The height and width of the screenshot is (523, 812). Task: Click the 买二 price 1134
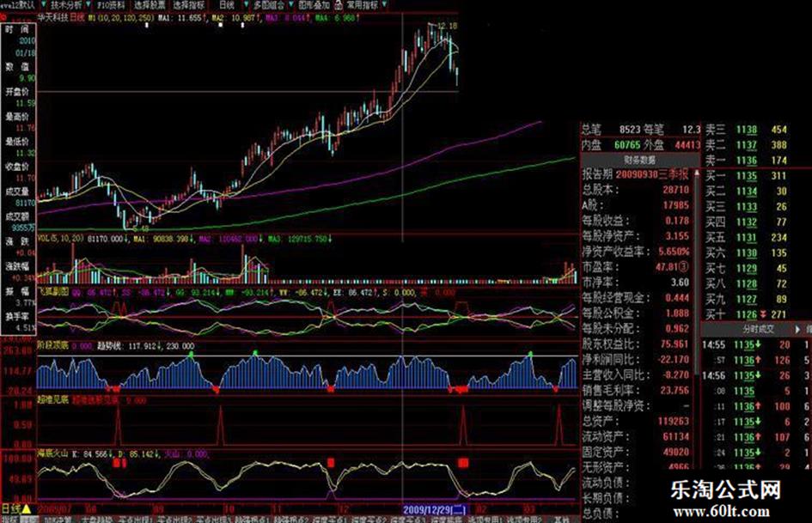coord(746,192)
